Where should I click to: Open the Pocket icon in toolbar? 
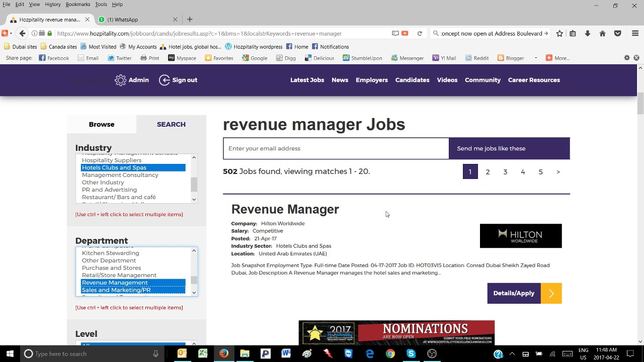pyautogui.click(x=617, y=34)
